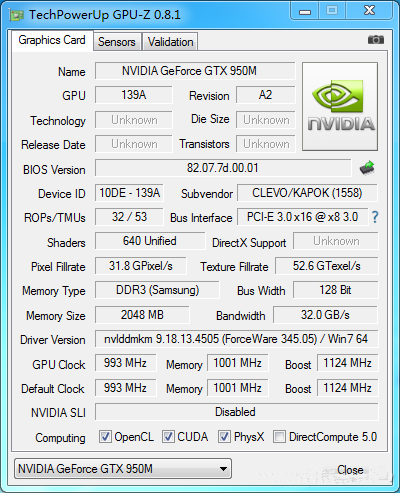The width and height of the screenshot is (400, 493).
Task: Click the Subvendor CLEVO/KAPOK field
Action: 307,193
